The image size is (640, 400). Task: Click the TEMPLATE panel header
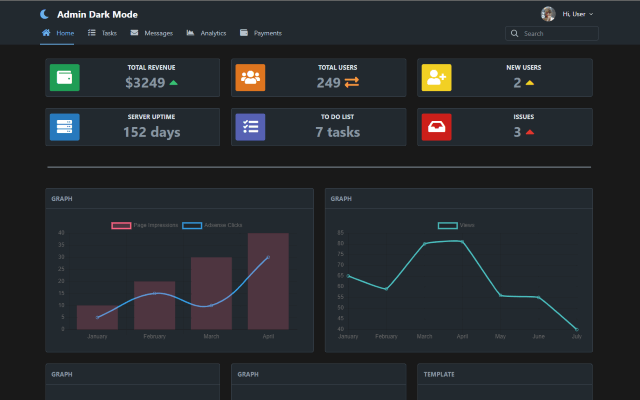coord(505,374)
